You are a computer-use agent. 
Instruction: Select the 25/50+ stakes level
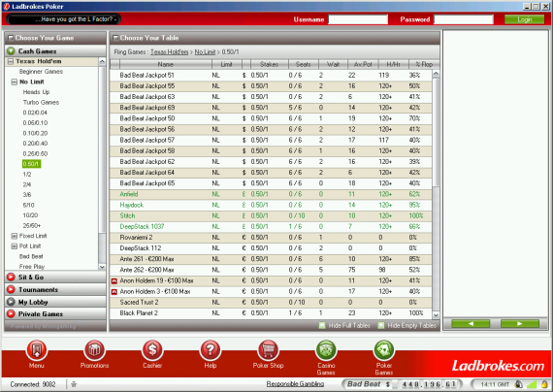coord(32,225)
